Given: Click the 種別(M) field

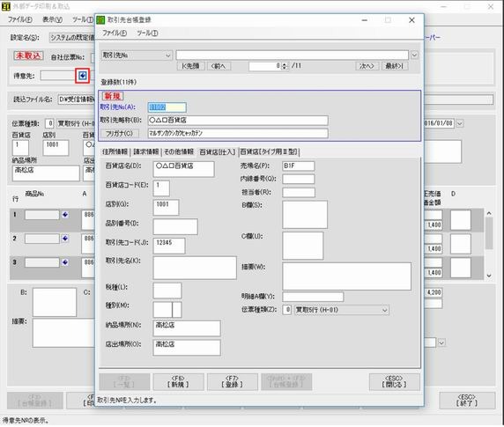Looking at the screenshot, I should pyautogui.click(x=167, y=310).
